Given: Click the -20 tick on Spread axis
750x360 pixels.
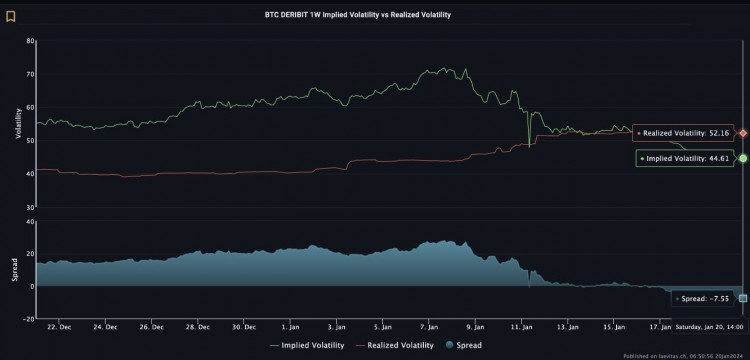Looking at the screenshot, I should pyautogui.click(x=29, y=318).
